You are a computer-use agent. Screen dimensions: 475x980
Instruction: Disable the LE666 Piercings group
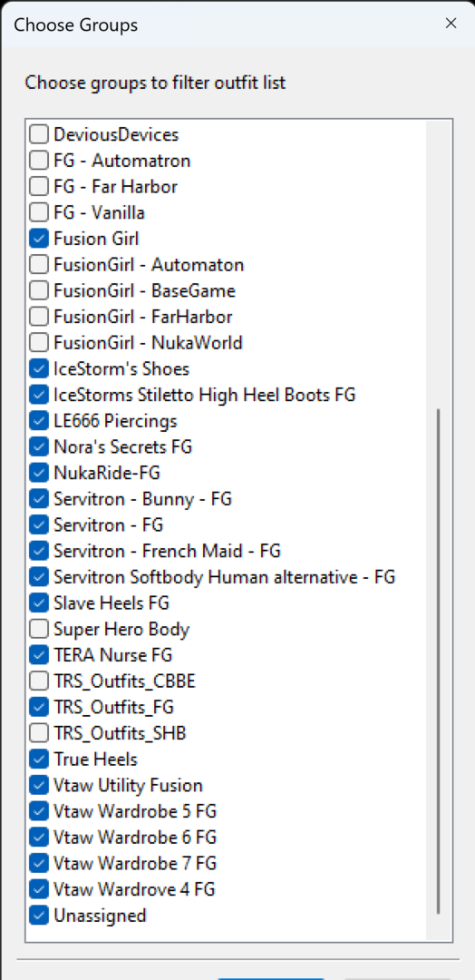(39, 421)
